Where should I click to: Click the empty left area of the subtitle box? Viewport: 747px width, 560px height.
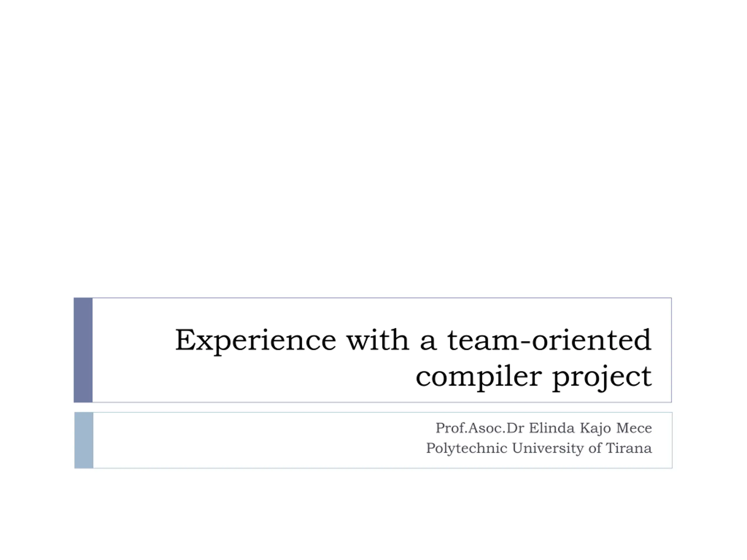[236, 440]
